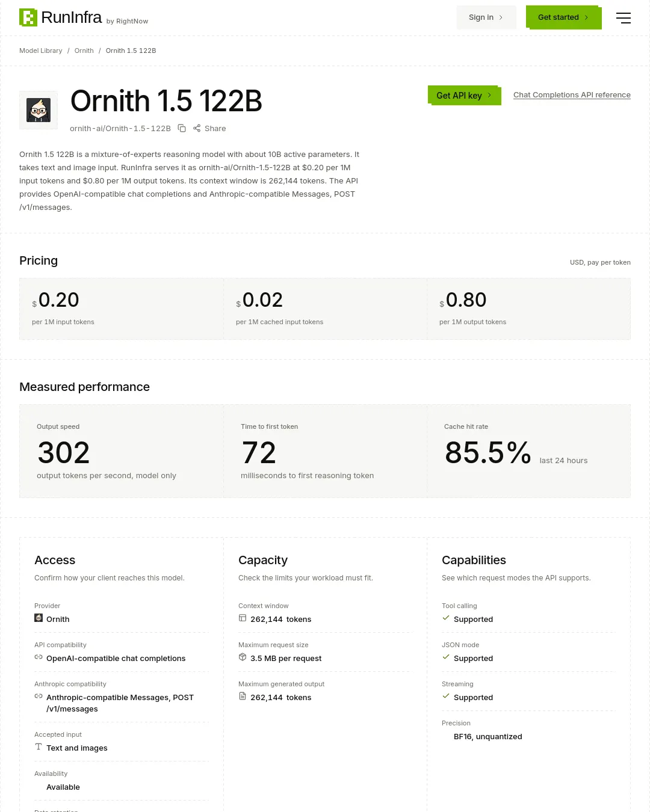Viewport: 650px width, 812px height.
Task: Go to Model Library breadcrumb
Action: [x=41, y=51]
